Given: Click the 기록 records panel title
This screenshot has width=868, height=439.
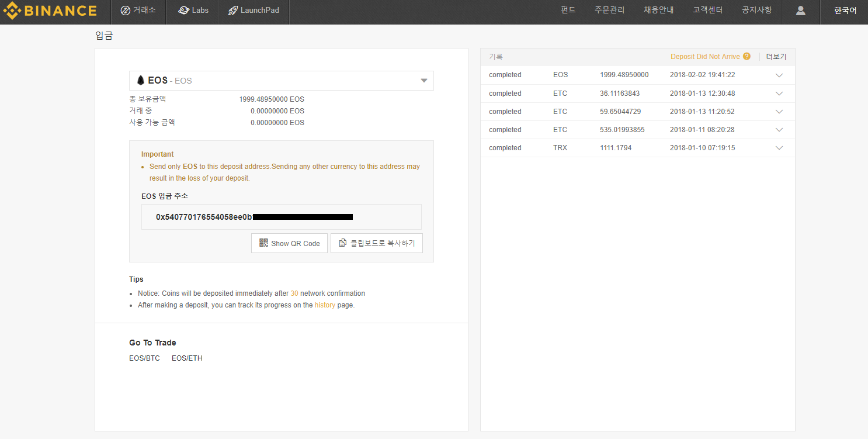Looking at the screenshot, I should (495, 57).
